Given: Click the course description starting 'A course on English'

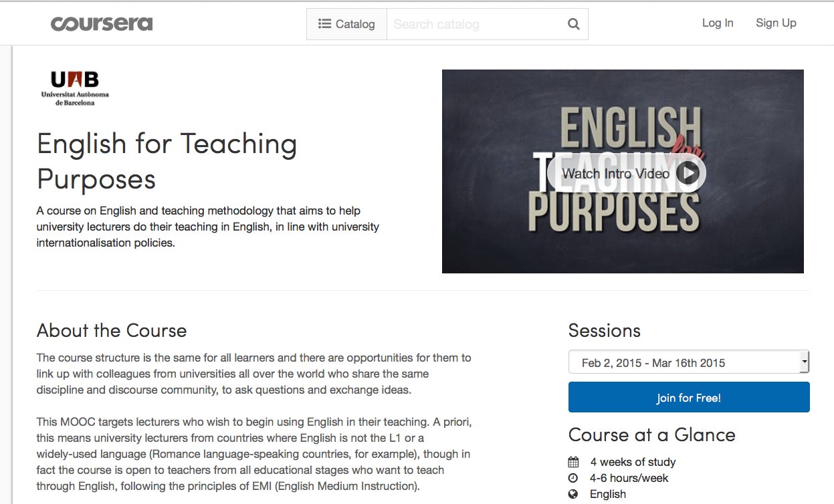Looking at the screenshot, I should click(208, 227).
